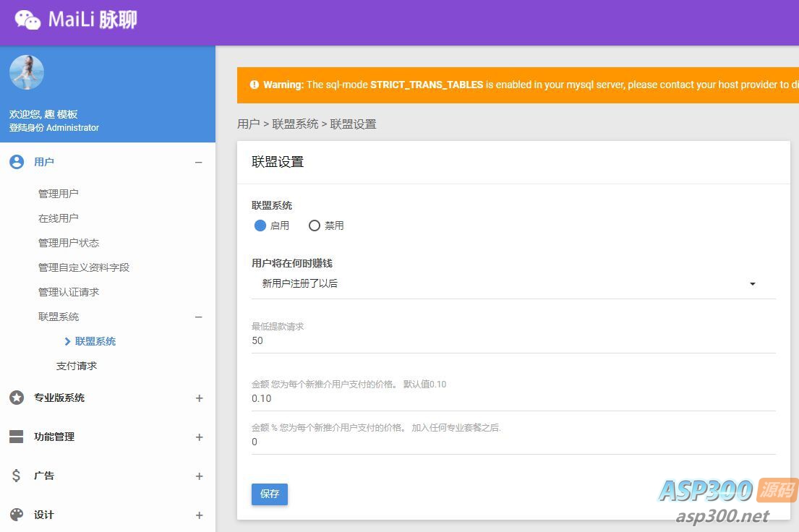799x532 pixels.
Task: Open 管理用户 in the sidebar menu
Action: click(59, 194)
